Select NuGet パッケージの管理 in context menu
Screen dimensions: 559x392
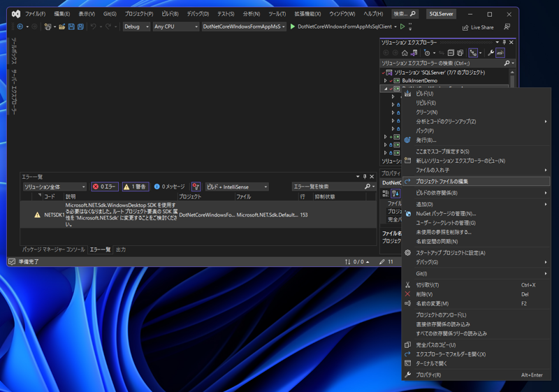(477, 213)
